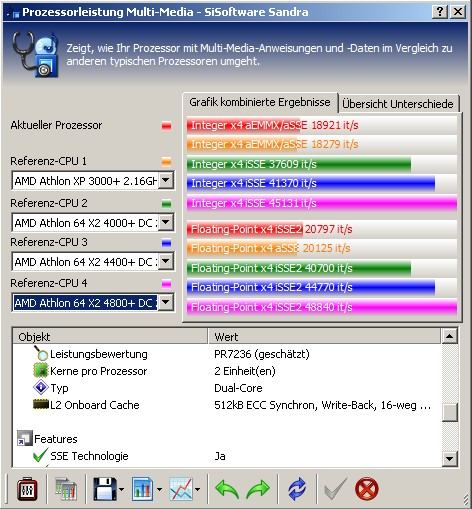Click the Wert column header

pos(324,337)
